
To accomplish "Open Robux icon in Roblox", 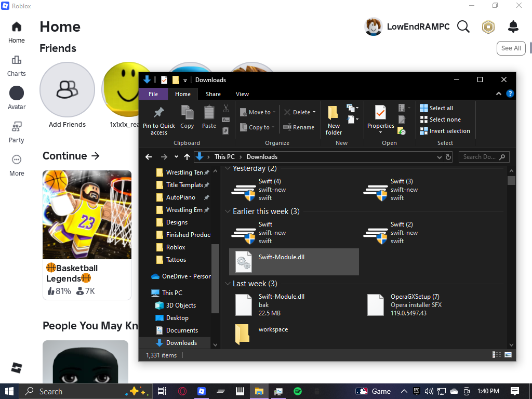I will click(x=488, y=27).
